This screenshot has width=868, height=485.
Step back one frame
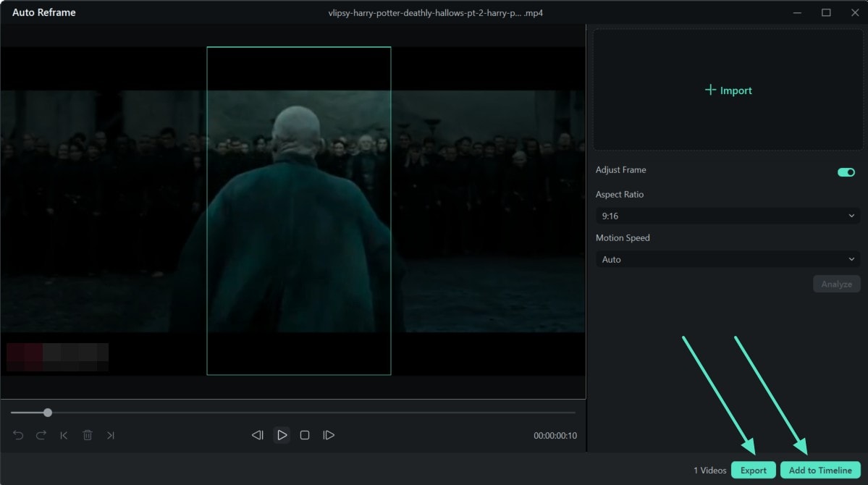pos(258,435)
